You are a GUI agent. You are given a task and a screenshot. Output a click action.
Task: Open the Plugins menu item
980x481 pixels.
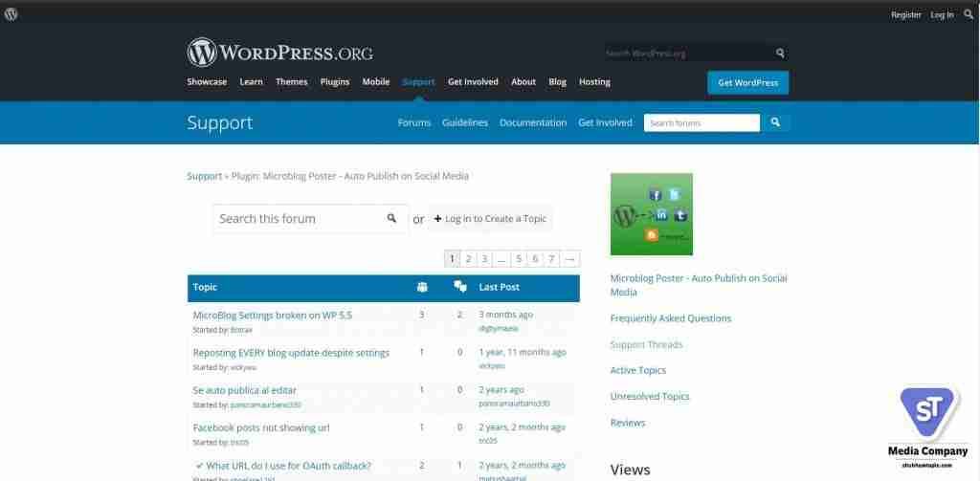point(335,82)
